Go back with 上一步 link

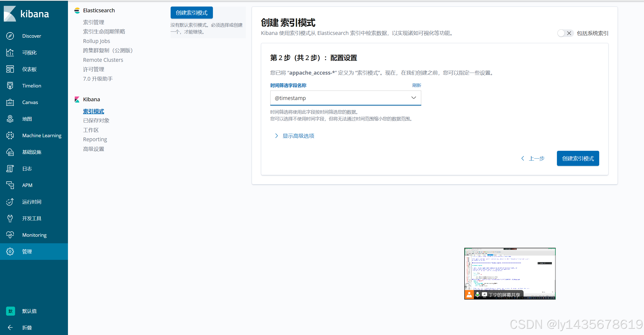533,159
